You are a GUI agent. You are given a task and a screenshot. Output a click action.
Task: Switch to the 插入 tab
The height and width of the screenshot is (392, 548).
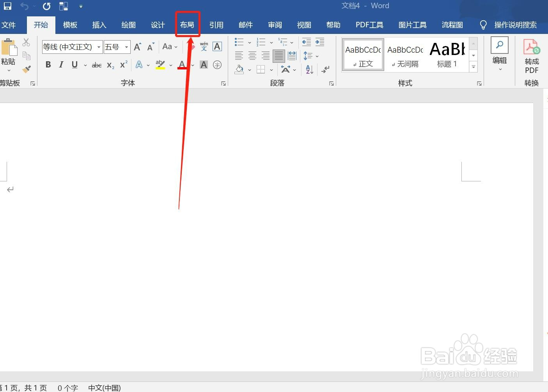point(99,25)
